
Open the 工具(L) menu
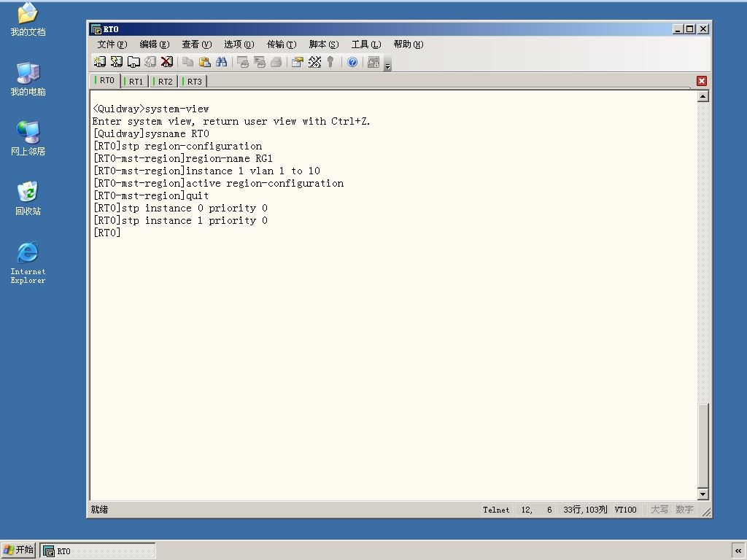pos(366,44)
